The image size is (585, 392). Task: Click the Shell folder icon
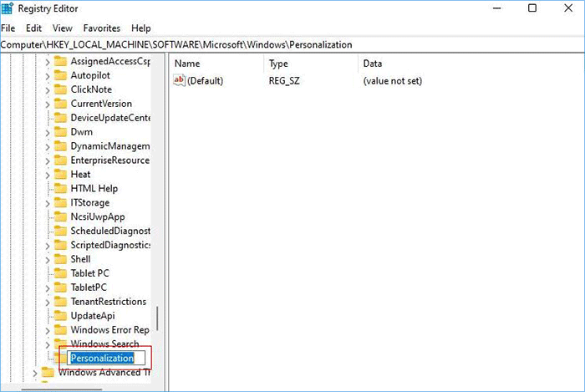[x=60, y=259]
